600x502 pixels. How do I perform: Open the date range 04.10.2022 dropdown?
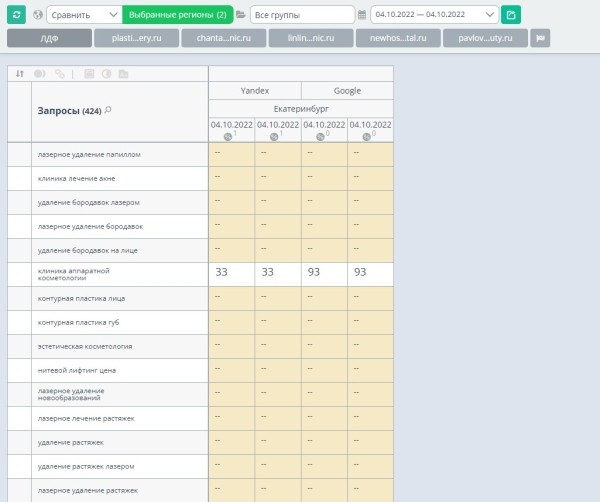coord(434,15)
